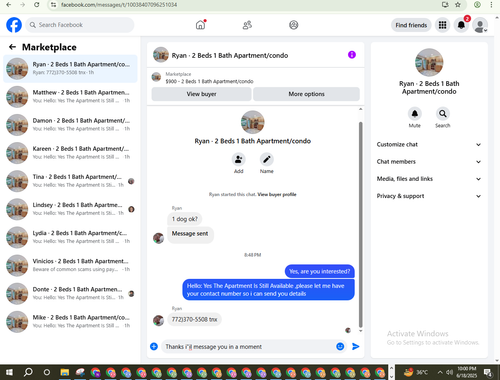Expand Customize chat section
This screenshot has height=380, width=500.
pyautogui.click(x=429, y=144)
